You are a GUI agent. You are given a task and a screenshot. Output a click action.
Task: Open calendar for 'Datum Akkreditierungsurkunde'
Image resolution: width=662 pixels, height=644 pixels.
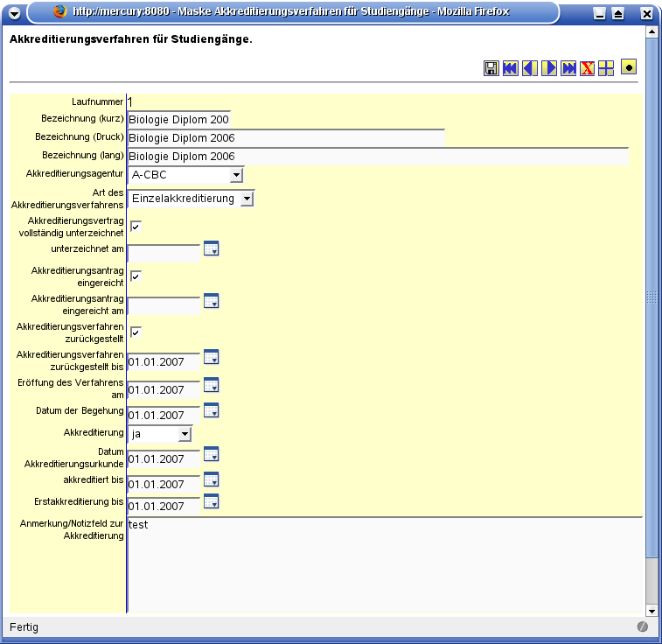pyautogui.click(x=211, y=454)
